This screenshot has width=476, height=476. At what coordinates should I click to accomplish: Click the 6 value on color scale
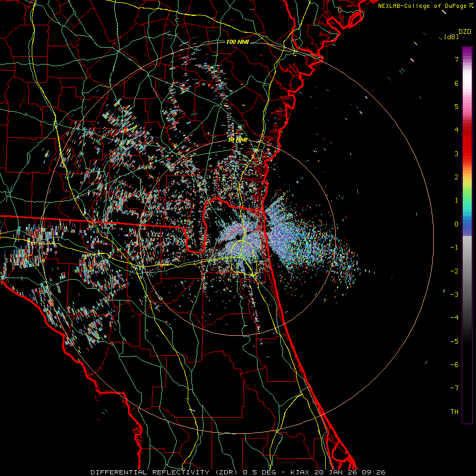tap(456, 83)
